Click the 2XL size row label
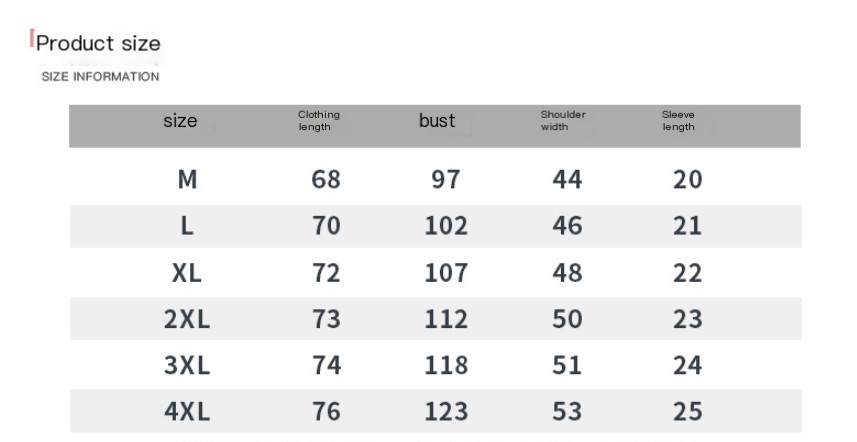857x442 pixels. tap(187, 319)
